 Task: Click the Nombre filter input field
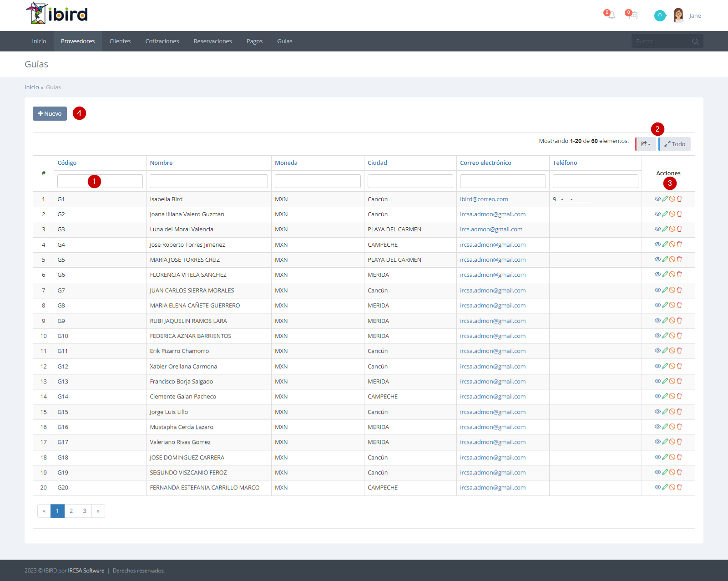(208, 181)
